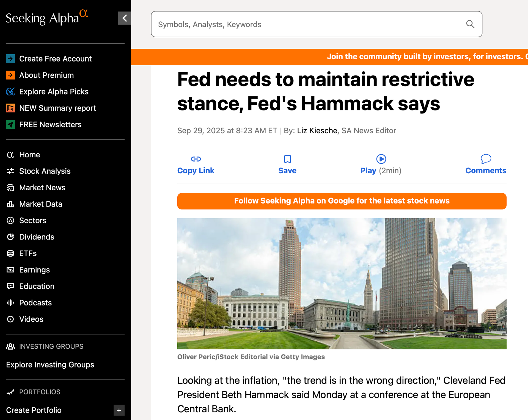Click the Stock Analysis sidebar icon
Screen dimensions: 528x420
click(10, 171)
